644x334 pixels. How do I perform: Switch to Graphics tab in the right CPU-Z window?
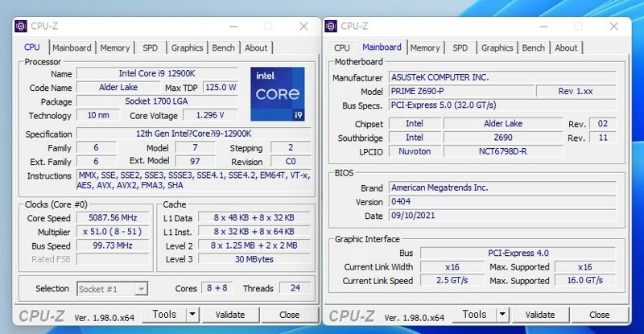[497, 47]
